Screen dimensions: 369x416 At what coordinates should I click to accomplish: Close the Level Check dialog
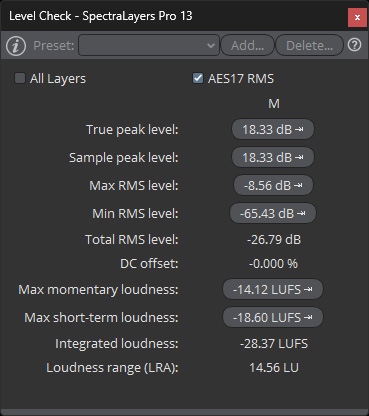coord(357,17)
